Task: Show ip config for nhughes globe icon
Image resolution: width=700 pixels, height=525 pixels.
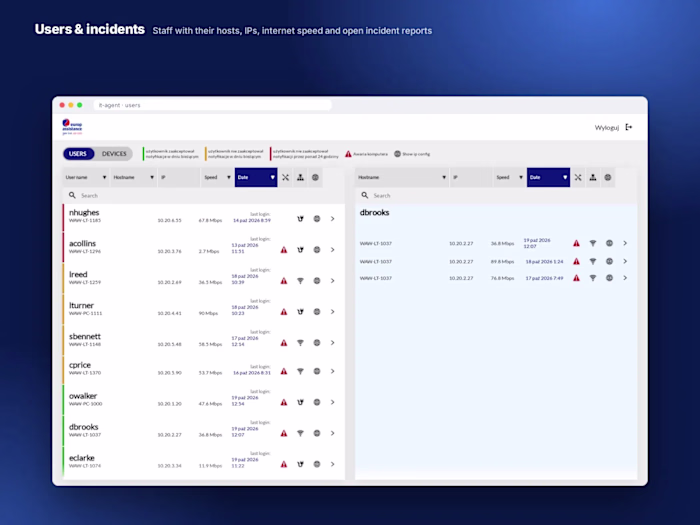Action: click(317, 219)
